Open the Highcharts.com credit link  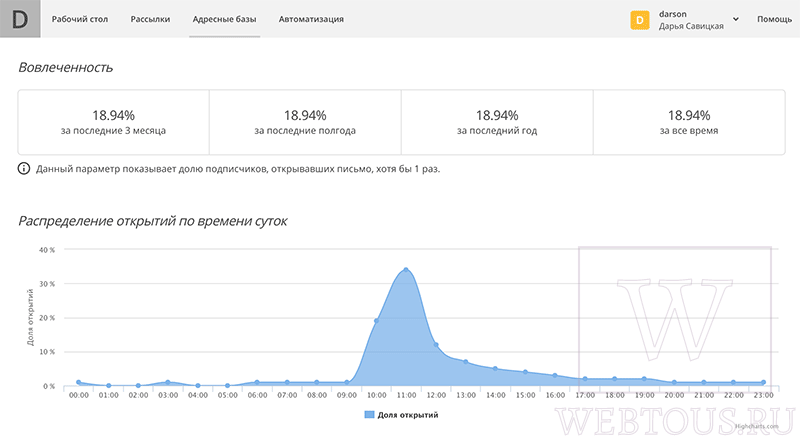pyautogui.click(x=757, y=426)
